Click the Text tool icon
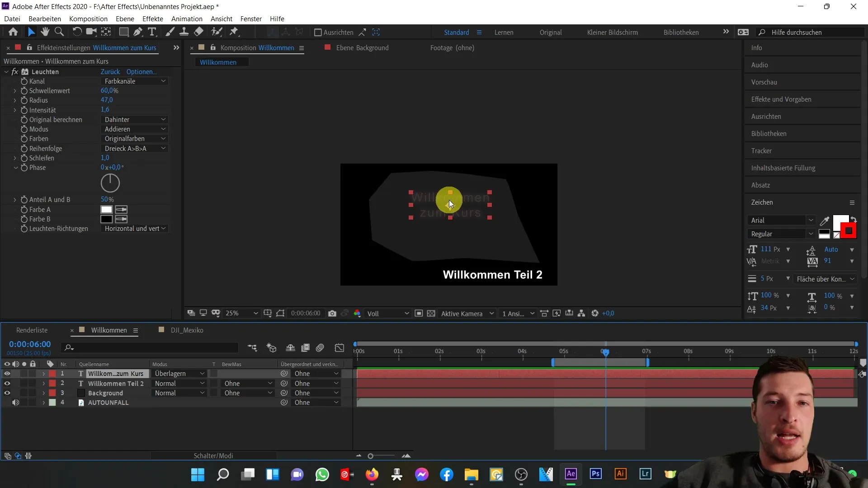This screenshot has height=488, width=868. tap(153, 32)
